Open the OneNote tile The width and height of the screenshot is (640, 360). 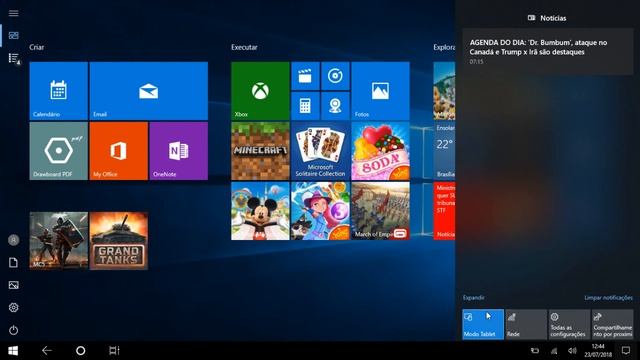point(178,151)
